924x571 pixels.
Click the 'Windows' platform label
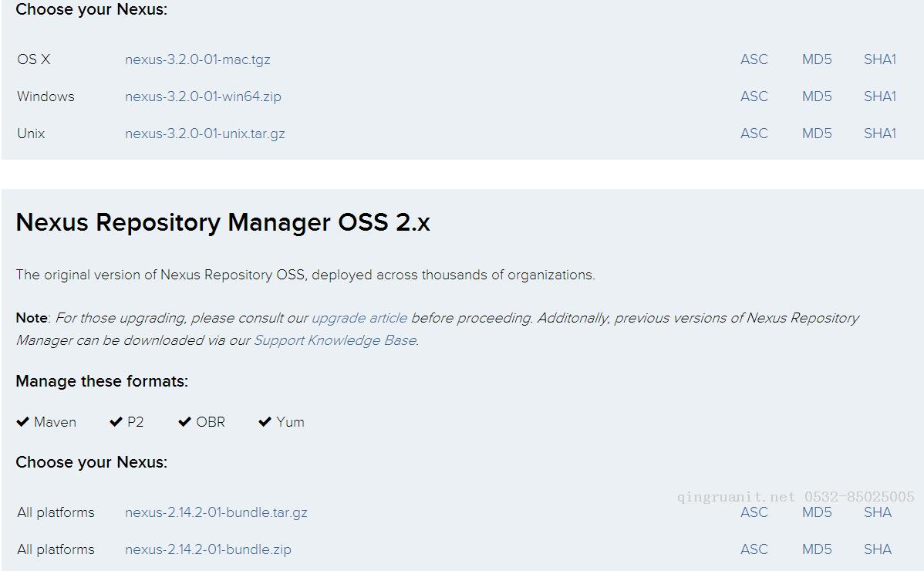point(46,96)
